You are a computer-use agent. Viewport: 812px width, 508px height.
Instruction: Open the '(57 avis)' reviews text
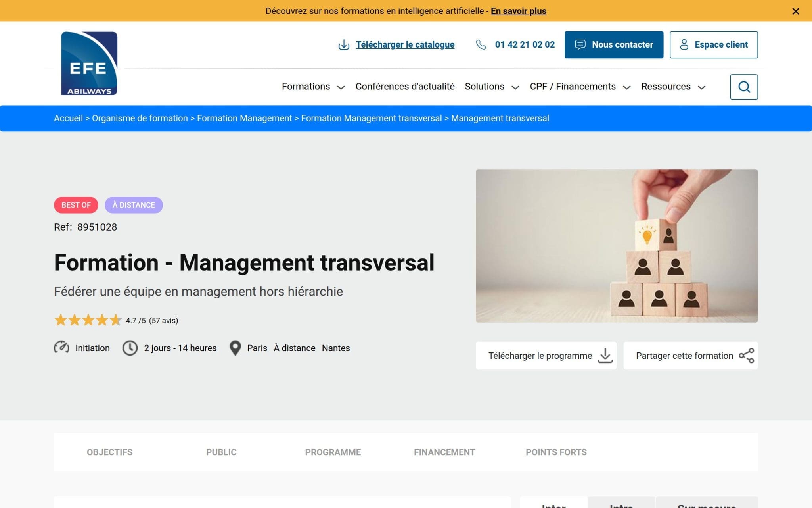[x=163, y=321]
